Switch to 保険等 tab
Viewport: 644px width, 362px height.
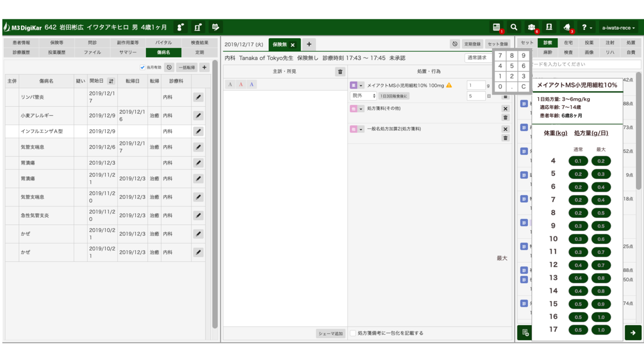coord(57,42)
